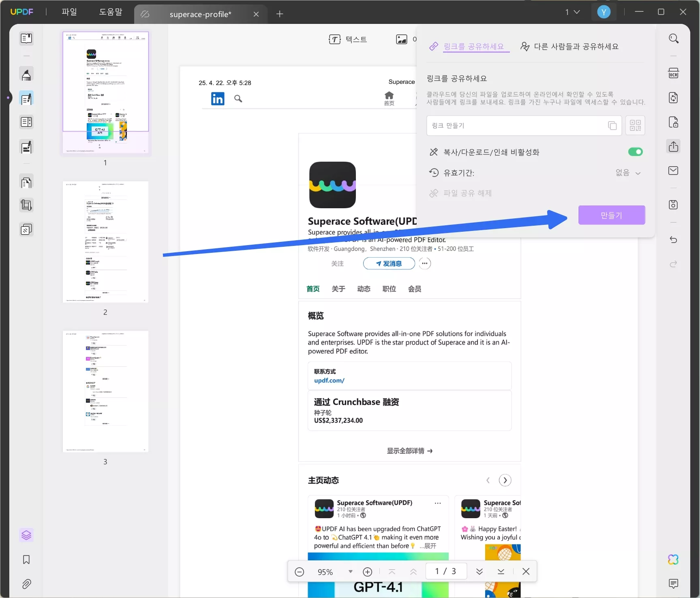This screenshot has height=598, width=700.
Task: Select page 2 thumbnail
Action: point(106,242)
